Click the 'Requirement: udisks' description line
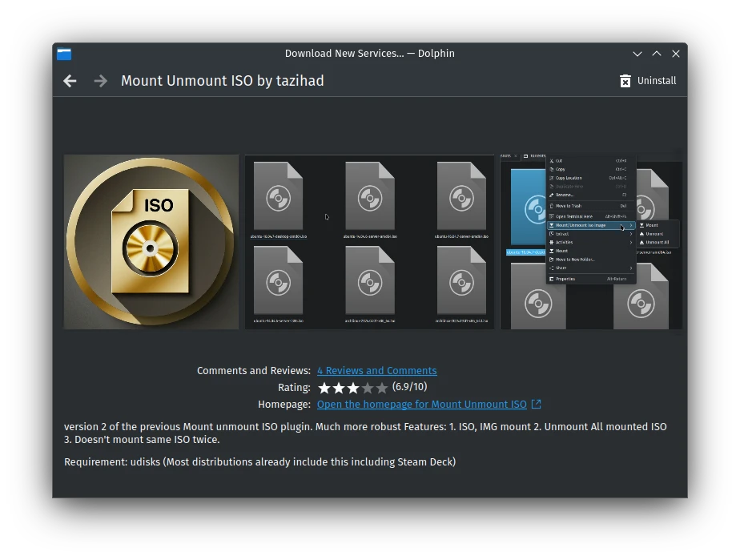The height and width of the screenshot is (560, 740). (x=260, y=461)
